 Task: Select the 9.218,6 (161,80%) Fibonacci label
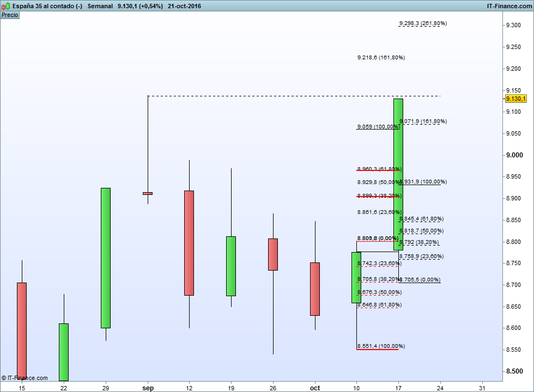[x=381, y=58]
